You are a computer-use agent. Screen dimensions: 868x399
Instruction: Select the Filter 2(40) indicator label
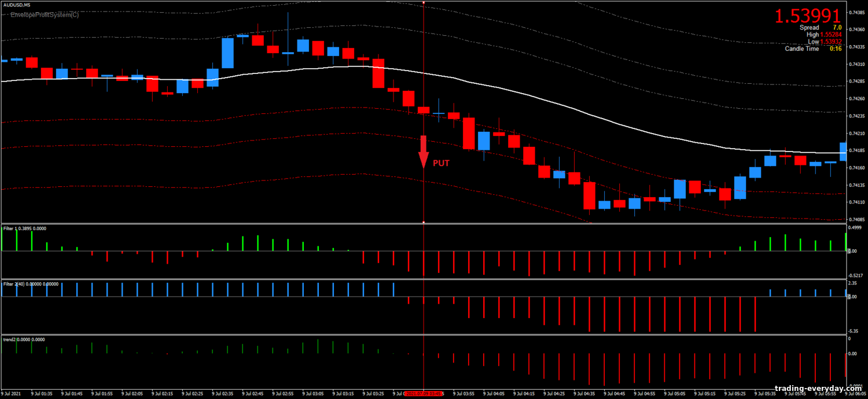coord(30,284)
